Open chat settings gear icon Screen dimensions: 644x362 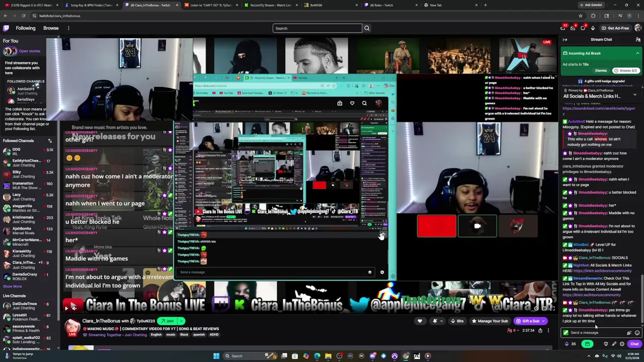(622, 344)
